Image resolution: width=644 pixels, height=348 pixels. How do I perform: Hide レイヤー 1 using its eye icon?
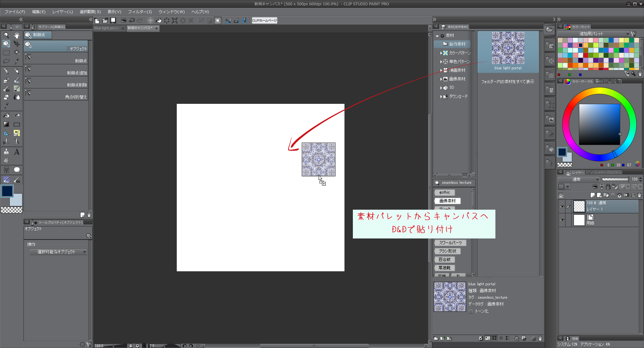click(562, 207)
